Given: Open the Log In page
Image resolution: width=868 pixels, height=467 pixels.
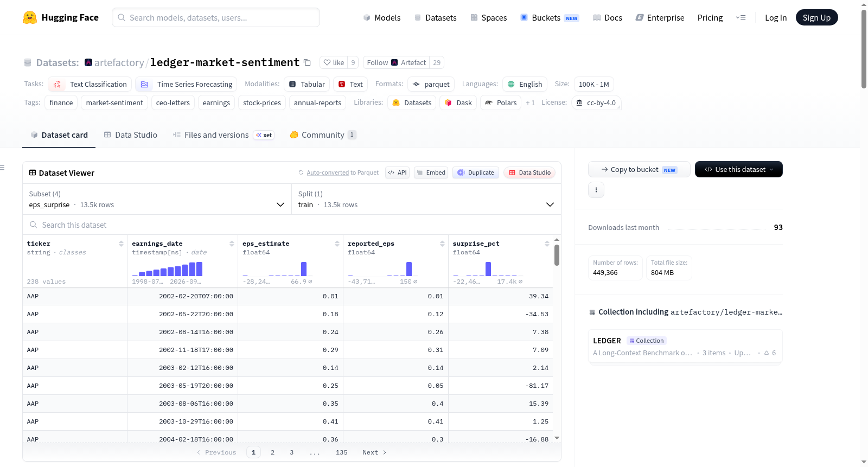Looking at the screenshot, I should click(x=776, y=17).
